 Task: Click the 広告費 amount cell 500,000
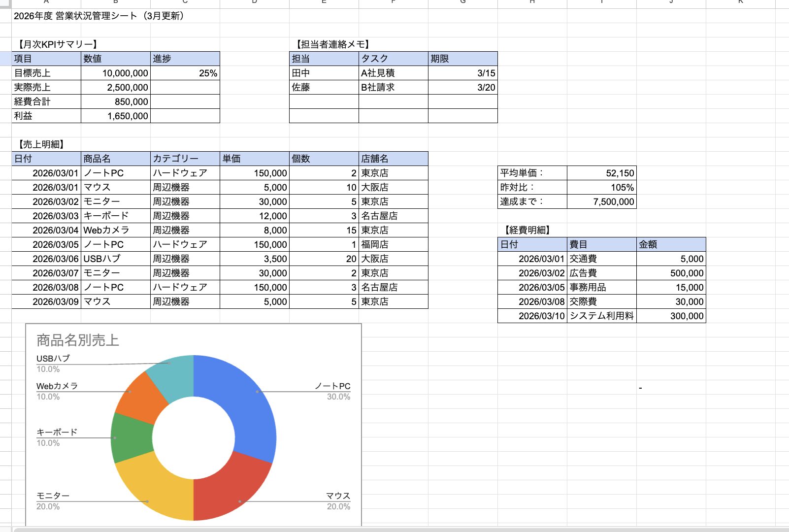click(671, 273)
